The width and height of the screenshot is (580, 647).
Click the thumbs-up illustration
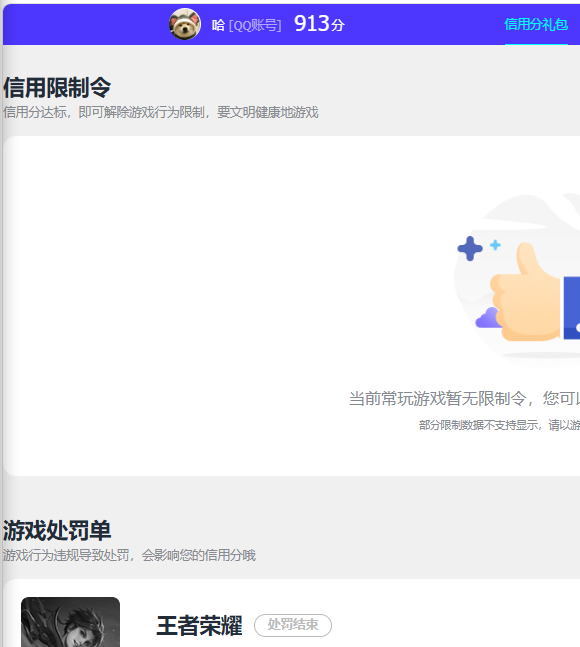(519, 281)
